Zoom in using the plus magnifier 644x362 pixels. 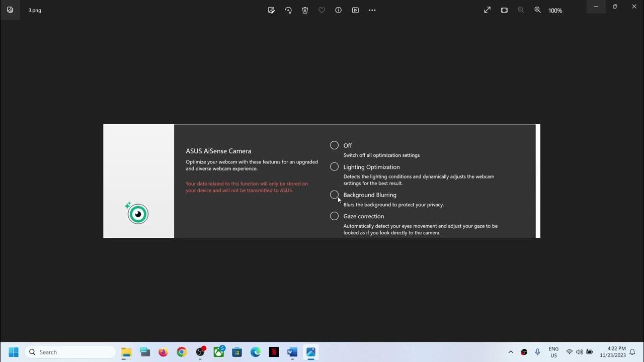pos(537,10)
